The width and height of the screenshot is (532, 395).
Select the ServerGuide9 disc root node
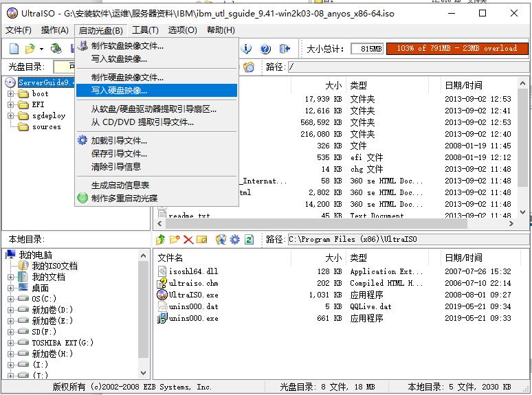point(46,82)
